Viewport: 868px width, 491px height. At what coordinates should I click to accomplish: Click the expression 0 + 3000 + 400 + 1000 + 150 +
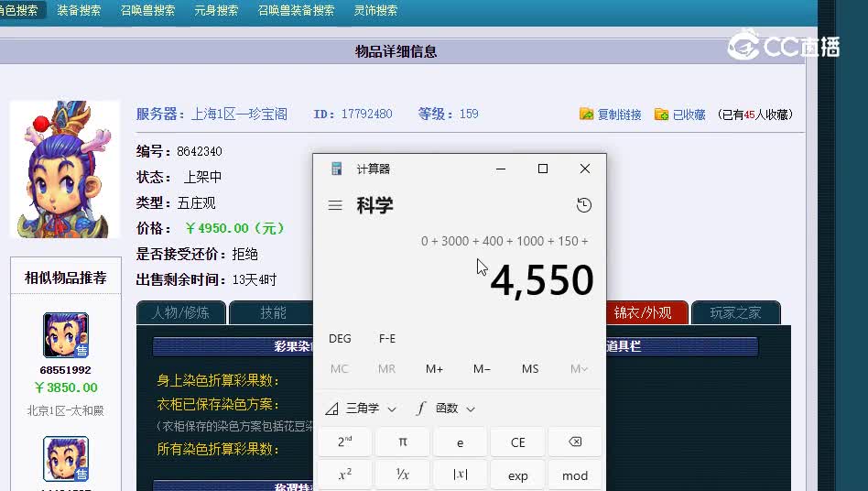click(505, 241)
